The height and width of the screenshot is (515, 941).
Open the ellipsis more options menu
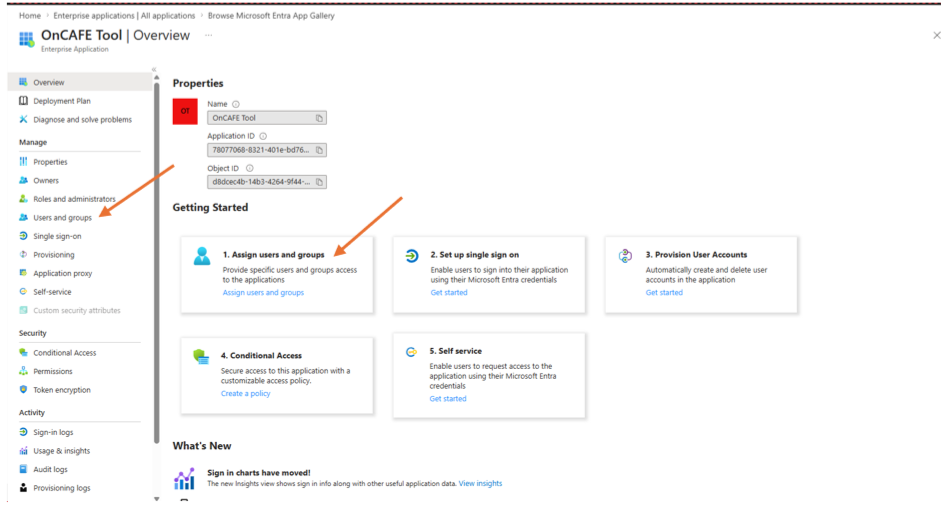tap(208, 35)
